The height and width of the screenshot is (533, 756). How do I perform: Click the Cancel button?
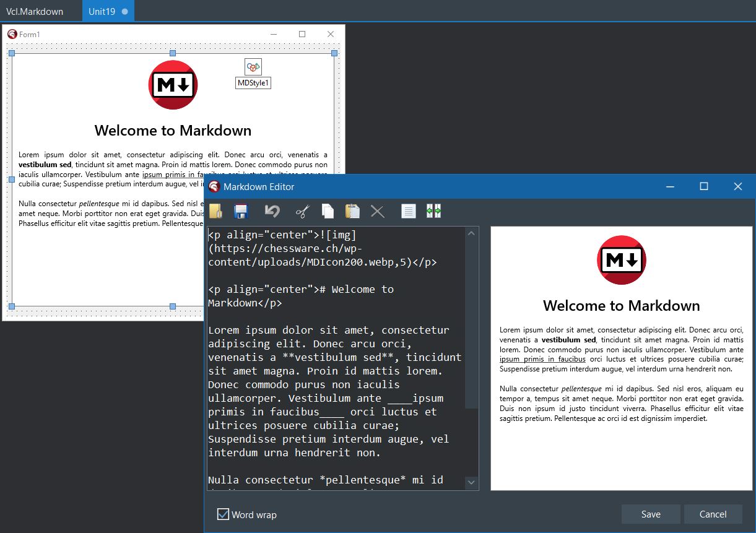[713, 514]
